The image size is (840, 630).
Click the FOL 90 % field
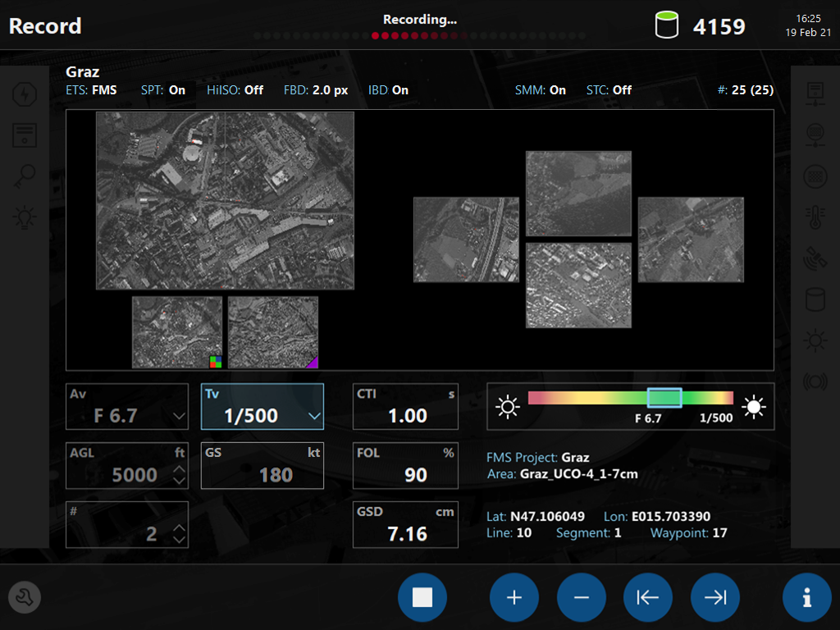coord(405,466)
